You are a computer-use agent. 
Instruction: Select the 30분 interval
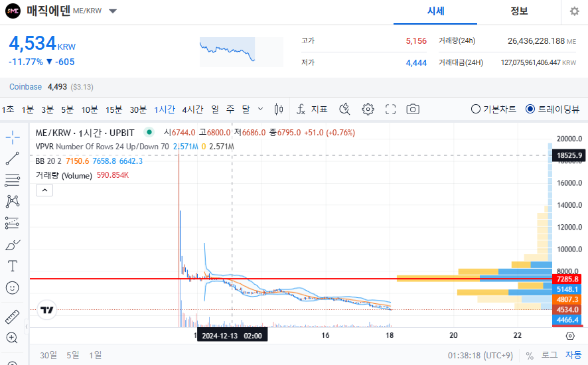click(138, 109)
